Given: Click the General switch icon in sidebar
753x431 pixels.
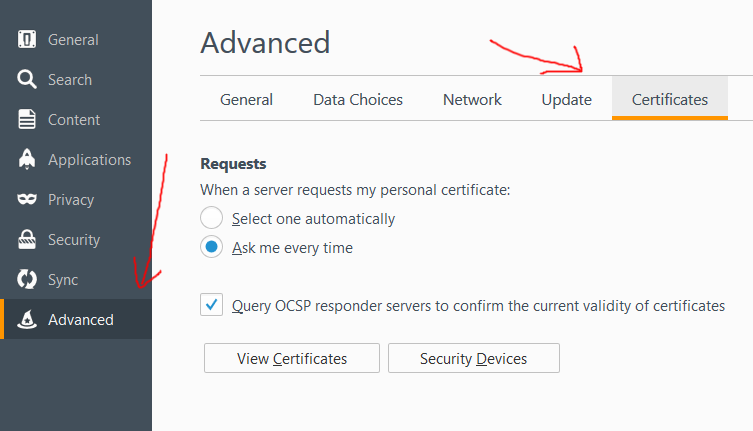Looking at the screenshot, I should 27,39.
